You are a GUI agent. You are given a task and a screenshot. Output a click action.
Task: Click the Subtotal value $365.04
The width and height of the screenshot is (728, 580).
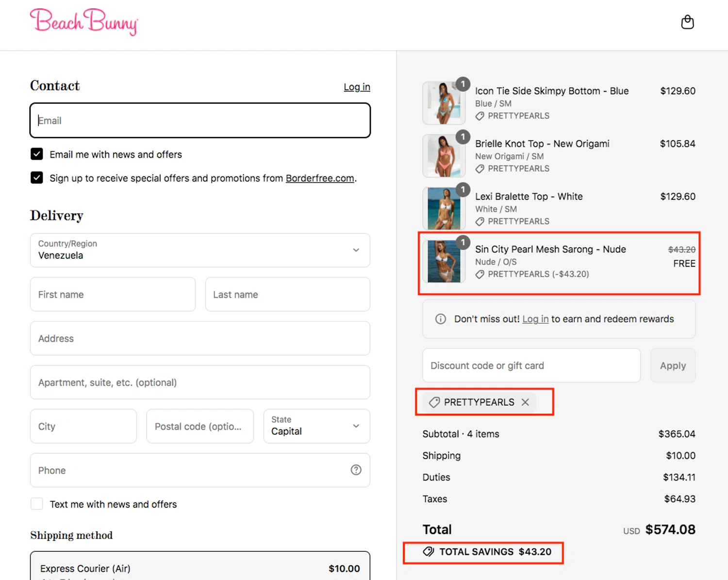677,434
